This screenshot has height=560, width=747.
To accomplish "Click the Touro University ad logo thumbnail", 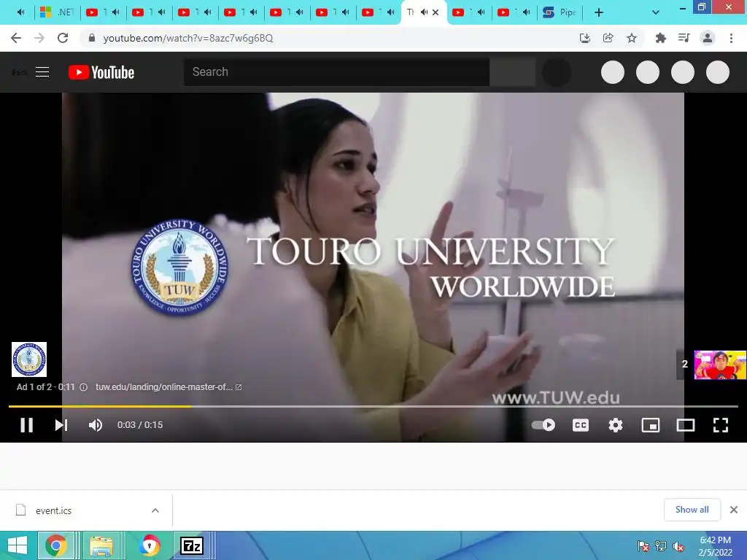I will point(29,359).
